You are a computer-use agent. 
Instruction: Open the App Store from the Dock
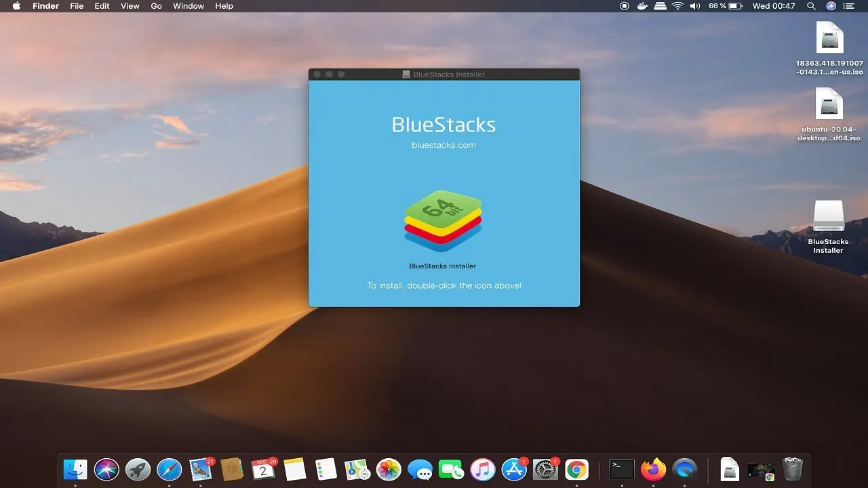tap(513, 468)
